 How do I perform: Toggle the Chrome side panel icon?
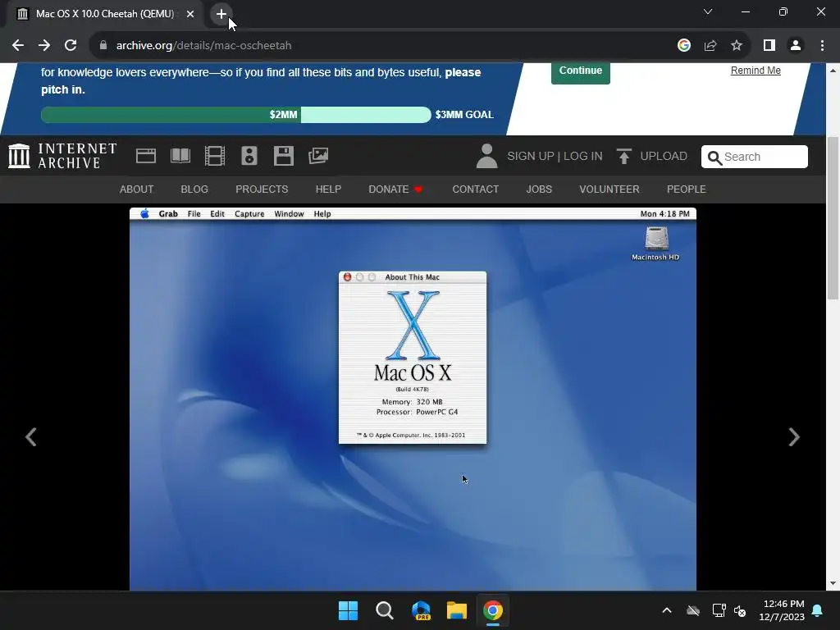(769, 46)
